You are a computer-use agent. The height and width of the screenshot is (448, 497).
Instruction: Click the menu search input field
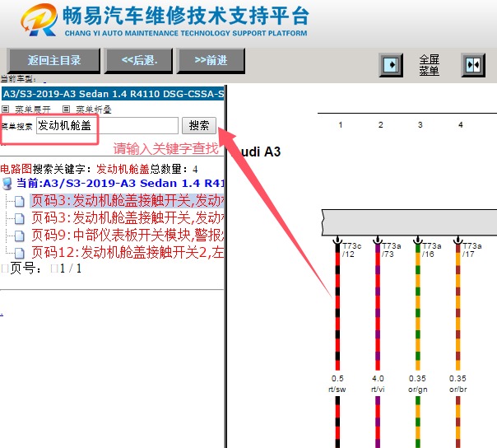coord(107,125)
